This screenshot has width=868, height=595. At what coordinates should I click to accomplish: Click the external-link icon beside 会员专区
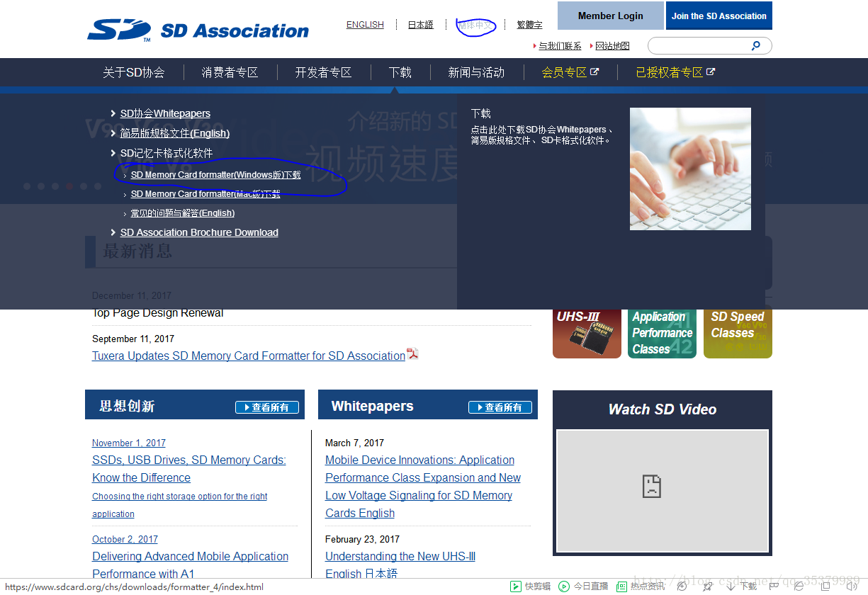click(x=594, y=72)
